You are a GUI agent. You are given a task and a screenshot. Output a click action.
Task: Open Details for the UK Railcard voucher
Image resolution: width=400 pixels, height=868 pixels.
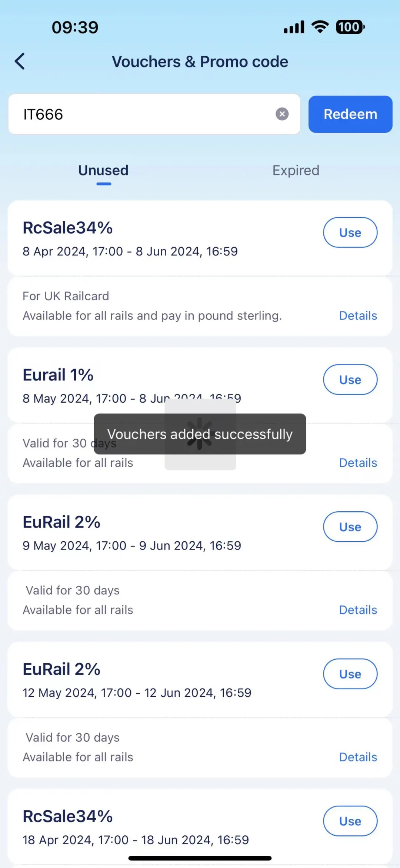click(x=358, y=316)
